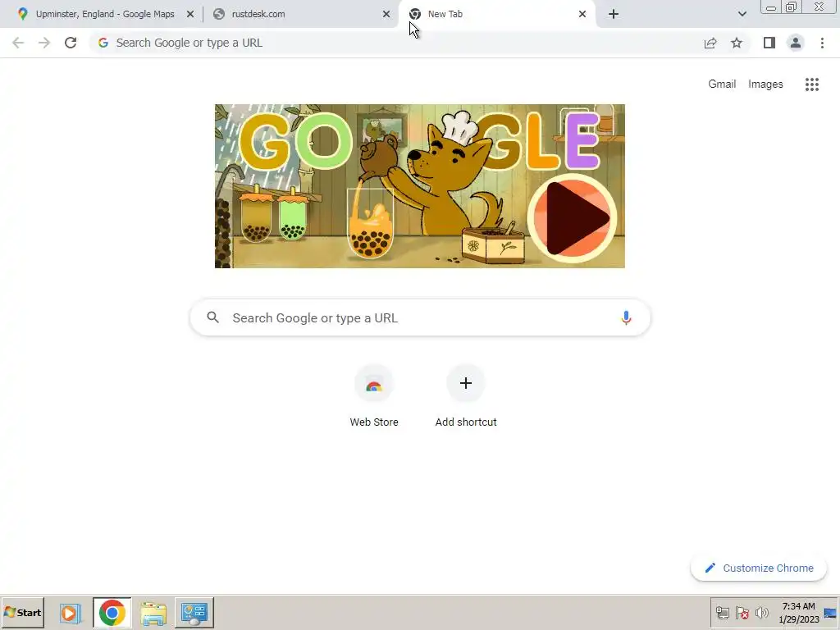Open the Chrome profile avatar icon

(x=796, y=43)
